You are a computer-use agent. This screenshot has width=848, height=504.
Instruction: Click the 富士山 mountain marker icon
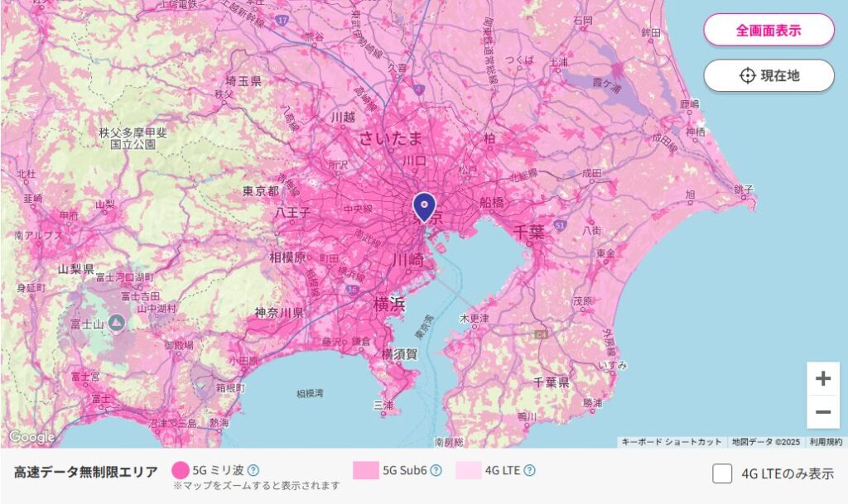(x=117, y=323)
